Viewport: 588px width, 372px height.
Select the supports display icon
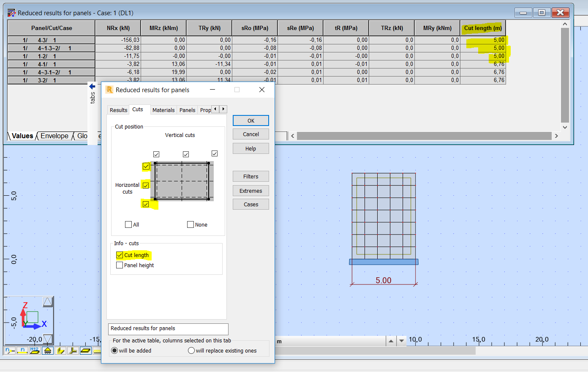(x=47, y=350)
